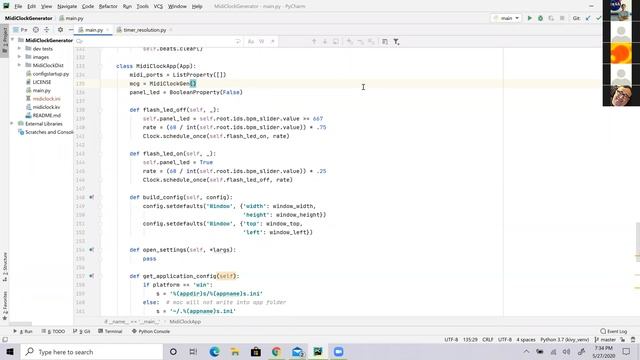Expand External Libraries node
Viewport: 640px width, 360px height.
click(x=13, y=124)
